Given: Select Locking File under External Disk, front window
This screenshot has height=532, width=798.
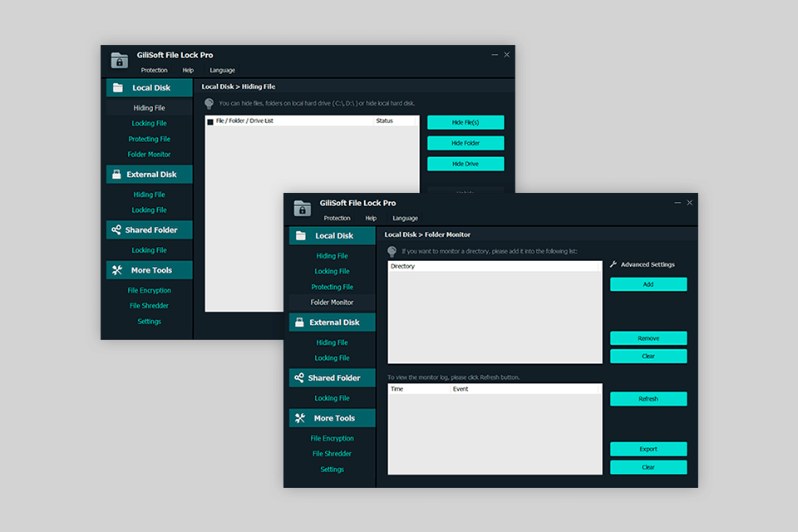Looking at the screenshot, I should coord(332,358).
